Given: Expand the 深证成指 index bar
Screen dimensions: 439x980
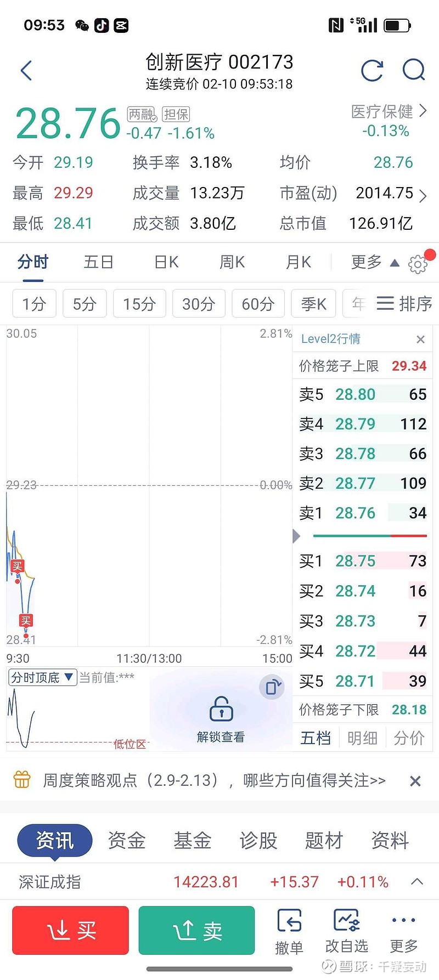Looking at the screenshot, I should tap(417, 881).
